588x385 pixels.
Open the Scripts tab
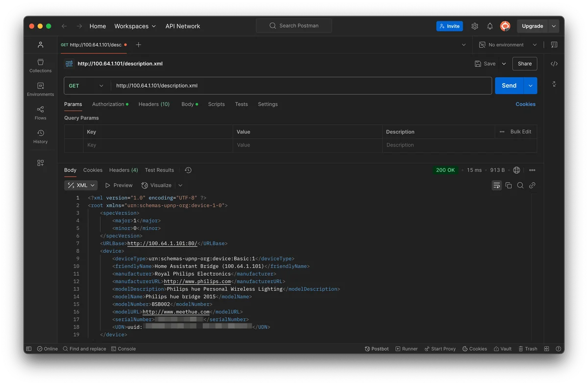pos(216,104)
